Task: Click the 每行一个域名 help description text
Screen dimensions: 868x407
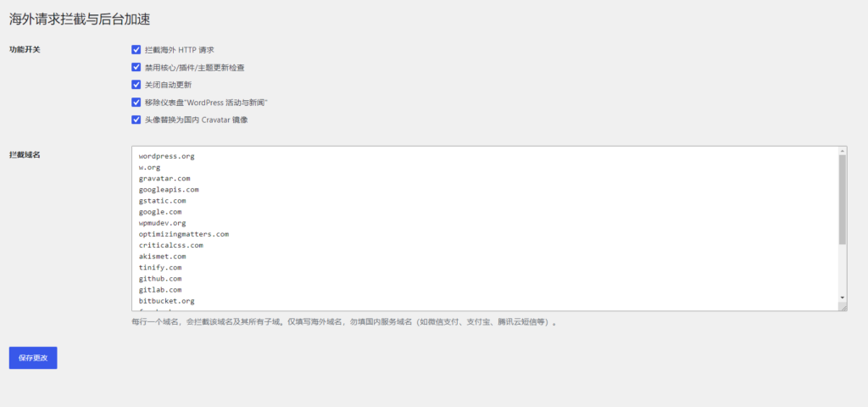Action: [x=343, y=321]
